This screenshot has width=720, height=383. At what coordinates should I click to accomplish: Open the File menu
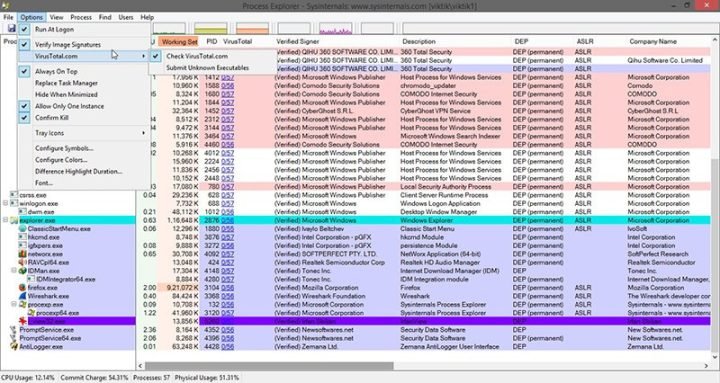click(x=8, y=17)
